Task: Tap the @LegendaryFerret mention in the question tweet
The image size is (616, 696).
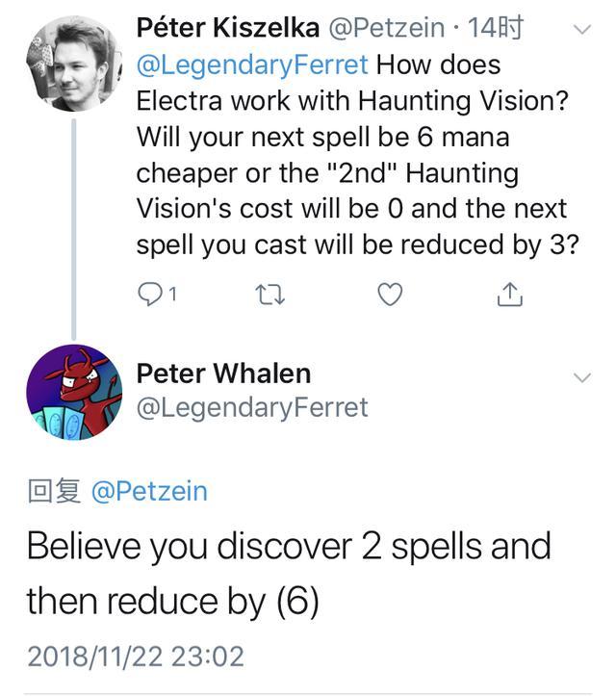Action: click(x=252, y=65)
